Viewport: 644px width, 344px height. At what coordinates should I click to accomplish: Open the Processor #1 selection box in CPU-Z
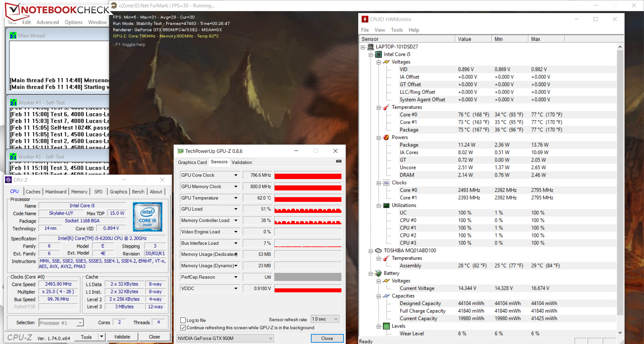click(x=61, y=323)
